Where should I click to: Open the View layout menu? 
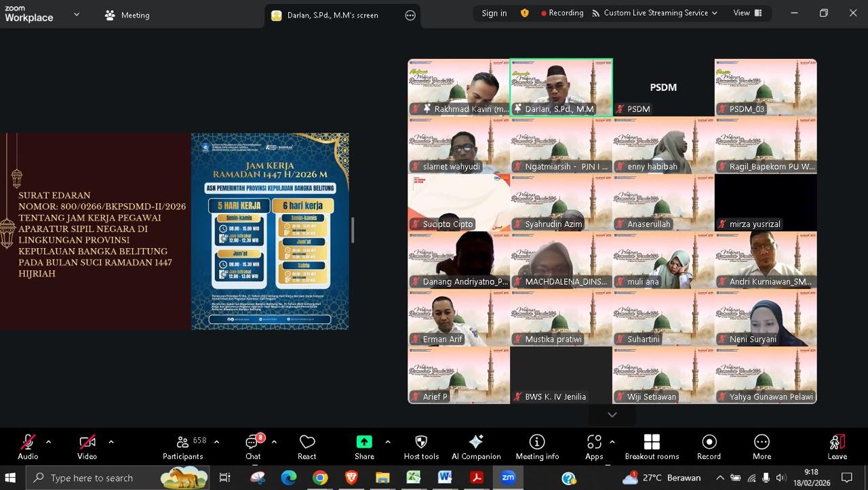[747, 13]
